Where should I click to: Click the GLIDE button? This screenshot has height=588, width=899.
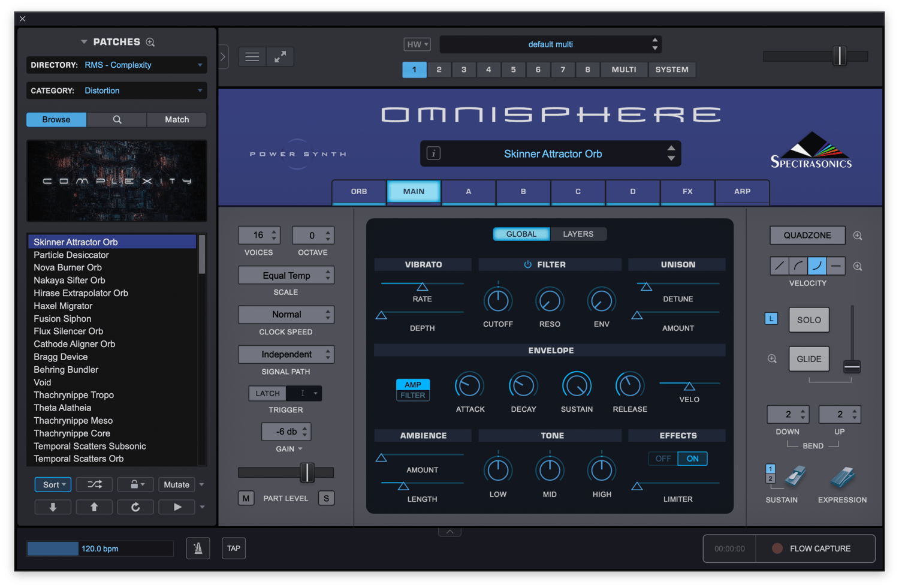tap(809, 359)
